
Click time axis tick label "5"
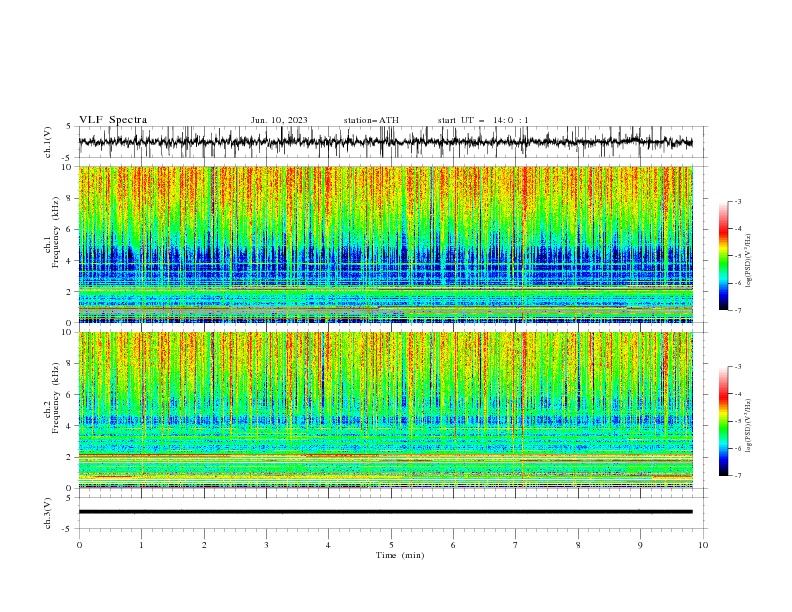pyautogui.click(x=391, y=545)
